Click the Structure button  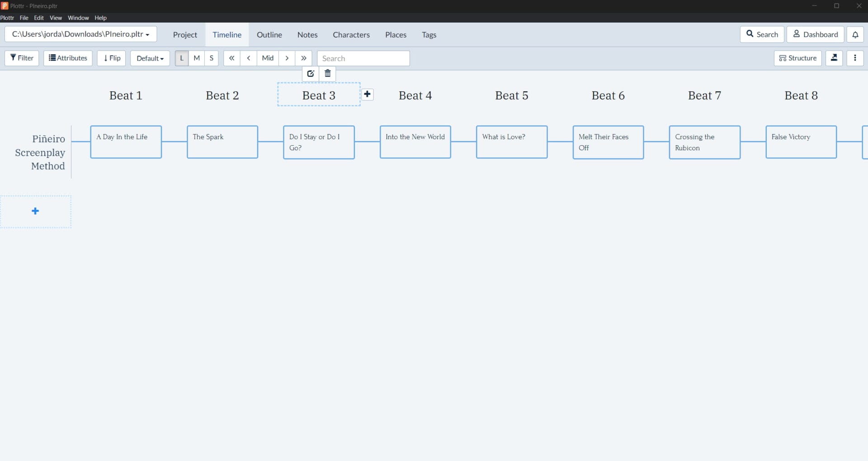click(798, 58)
